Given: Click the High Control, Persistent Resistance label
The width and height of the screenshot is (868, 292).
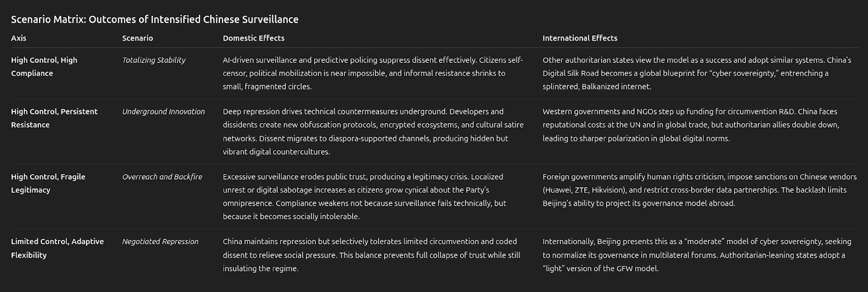Looking at the screenshot, I should coord(54,118).
